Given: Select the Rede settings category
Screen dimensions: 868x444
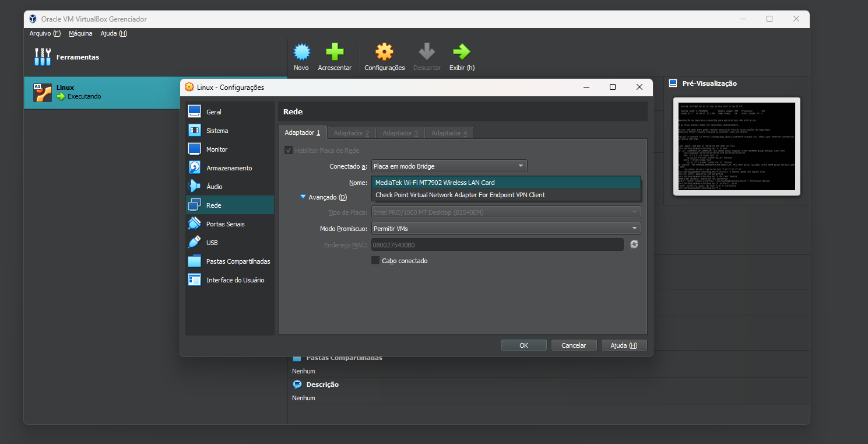Looking at the screenshot, I should click(230, 205).
